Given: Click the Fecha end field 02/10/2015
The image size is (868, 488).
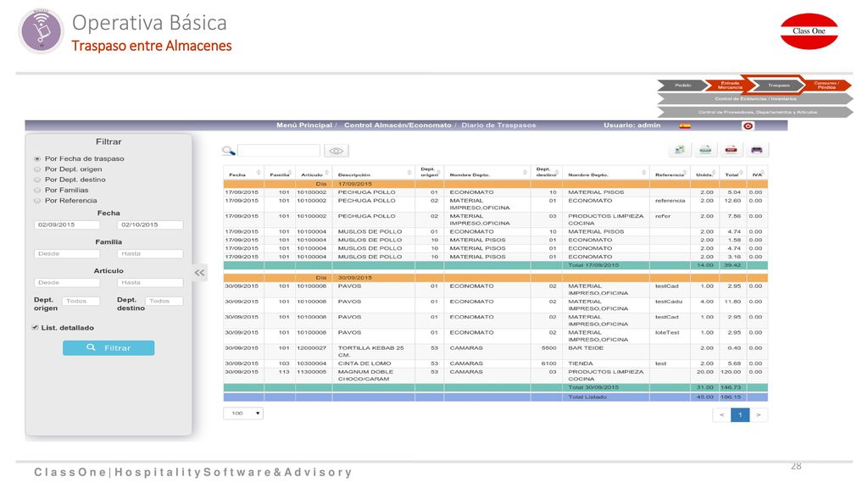Looking at the screenshot, I should click(x=150, y=225).
